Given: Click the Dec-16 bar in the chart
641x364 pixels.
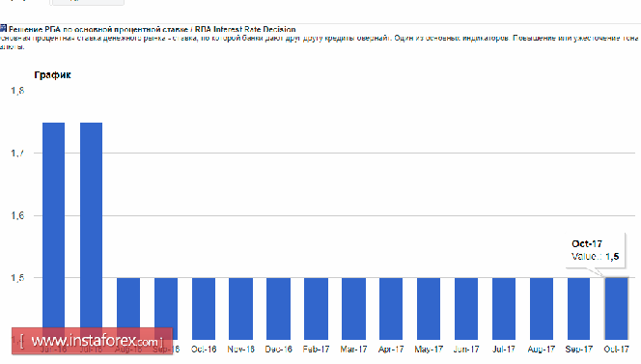Looking at the screenshot, I should pos(278,309).
